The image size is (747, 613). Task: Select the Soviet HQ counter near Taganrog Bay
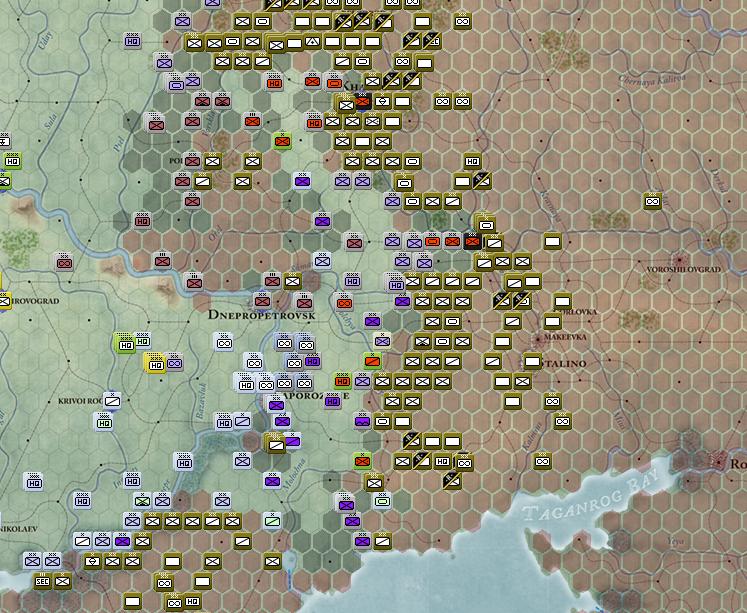pyautogui.click(x=443, y=461)
